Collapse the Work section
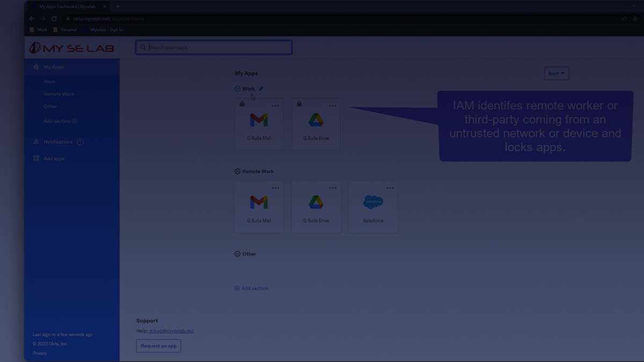Viewport: 644px width, 362px height. click(x=237, y=89)
